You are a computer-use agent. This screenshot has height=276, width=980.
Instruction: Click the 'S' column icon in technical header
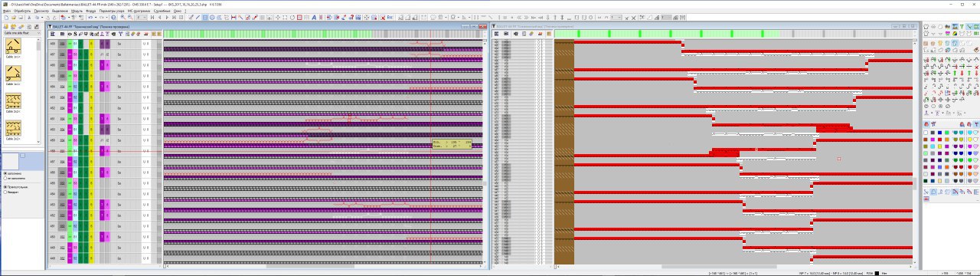pos(75,34)
